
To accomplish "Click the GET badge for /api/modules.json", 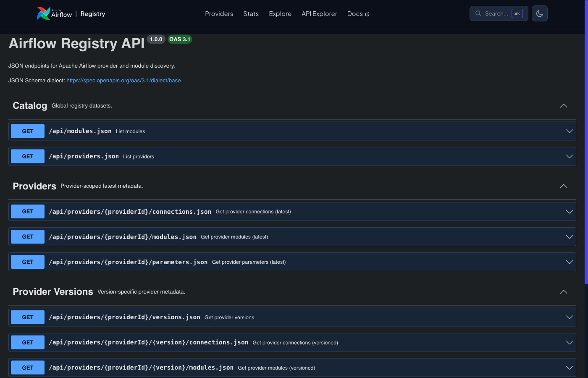I will click(27, 131).
